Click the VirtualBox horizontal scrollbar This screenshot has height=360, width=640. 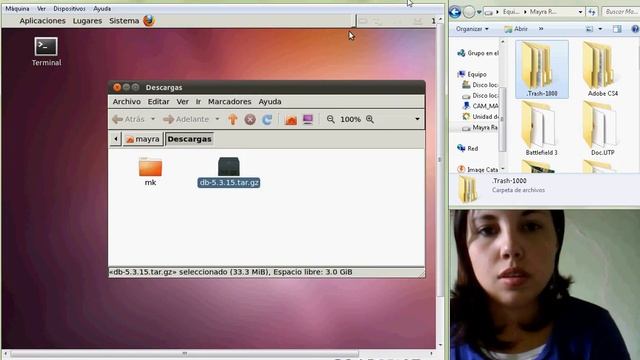[x=184, y=353]
